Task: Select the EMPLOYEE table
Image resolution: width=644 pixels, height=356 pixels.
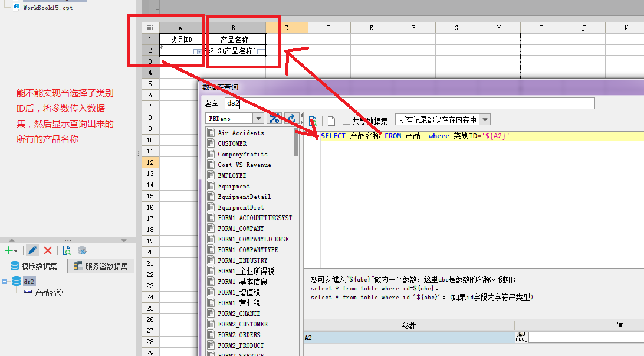Action: (232, 175)
